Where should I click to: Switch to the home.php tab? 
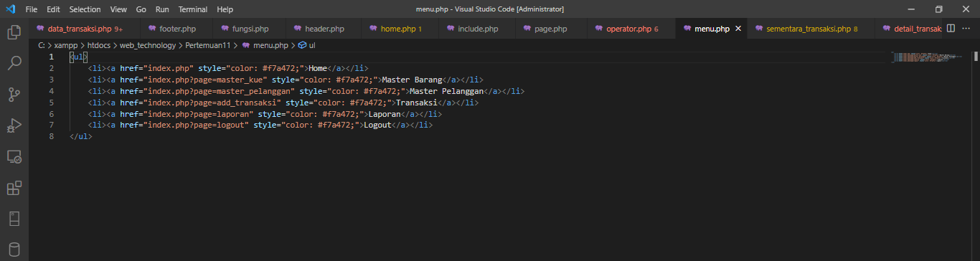click(x=399, y=29)
